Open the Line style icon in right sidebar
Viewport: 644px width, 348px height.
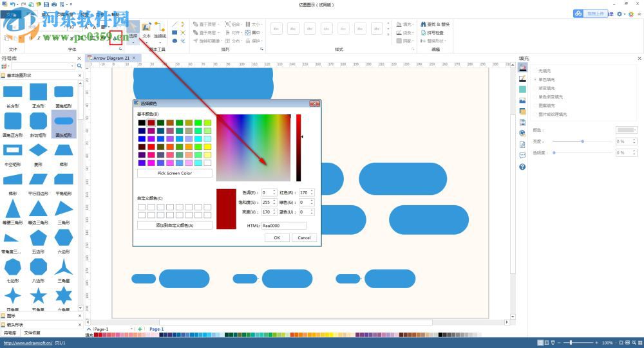pos(522,78)
